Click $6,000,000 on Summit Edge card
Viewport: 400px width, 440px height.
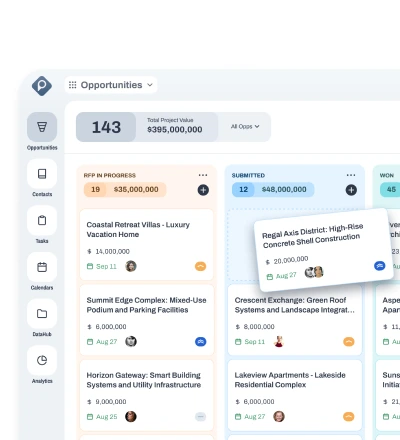coord(107,327)
